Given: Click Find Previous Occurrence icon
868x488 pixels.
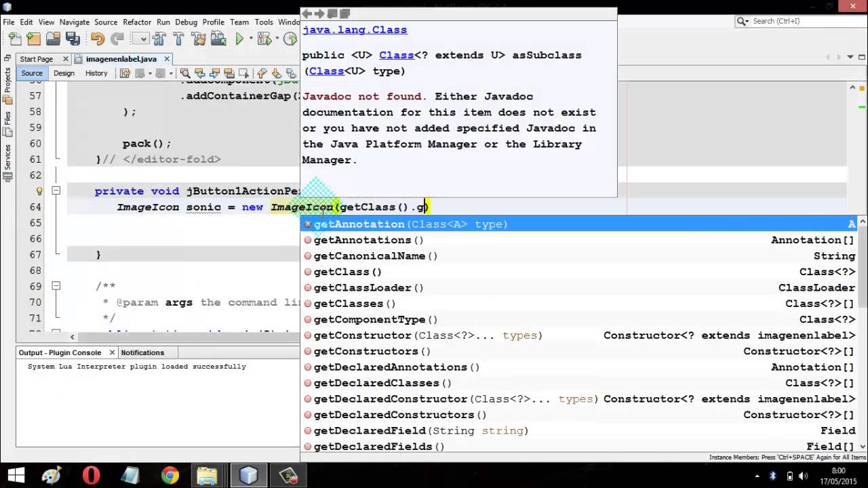Looking at the screenshot, I should point(199,73).
